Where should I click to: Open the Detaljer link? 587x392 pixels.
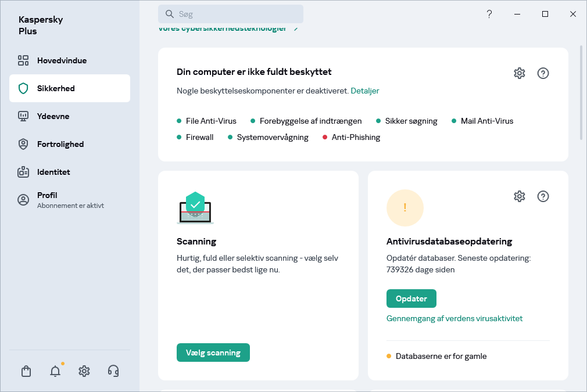point(365,91)
